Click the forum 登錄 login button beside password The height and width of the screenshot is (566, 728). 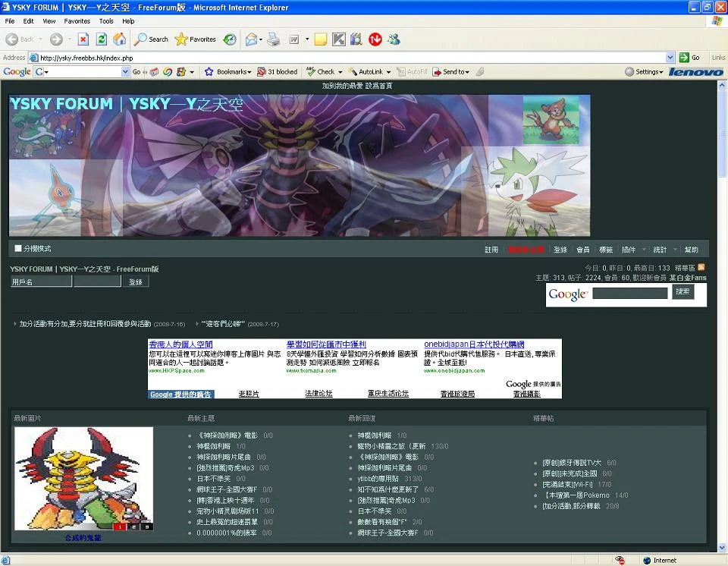click(x=136, y=281)
